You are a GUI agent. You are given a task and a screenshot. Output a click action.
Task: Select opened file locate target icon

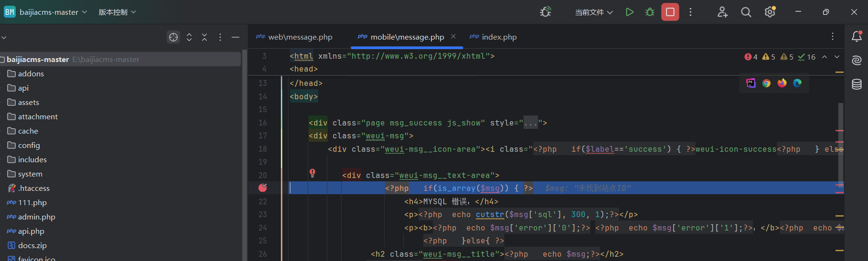point(173,37)
